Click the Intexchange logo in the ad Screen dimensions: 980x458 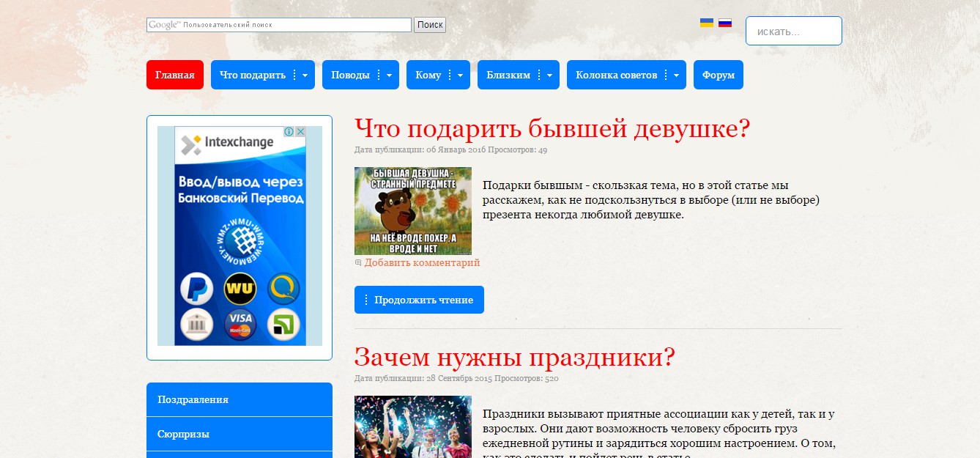[227, 143]
